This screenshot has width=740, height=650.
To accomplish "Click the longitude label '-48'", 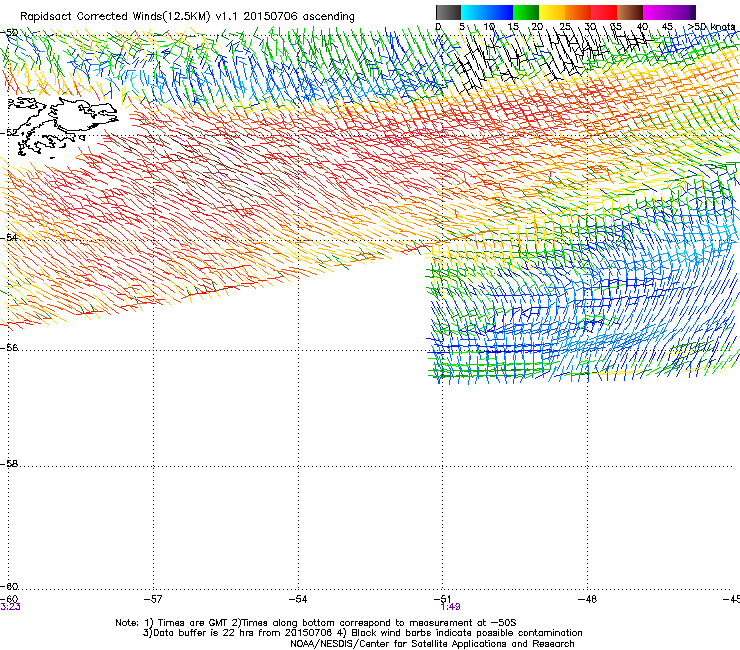I will coord(587,599).
